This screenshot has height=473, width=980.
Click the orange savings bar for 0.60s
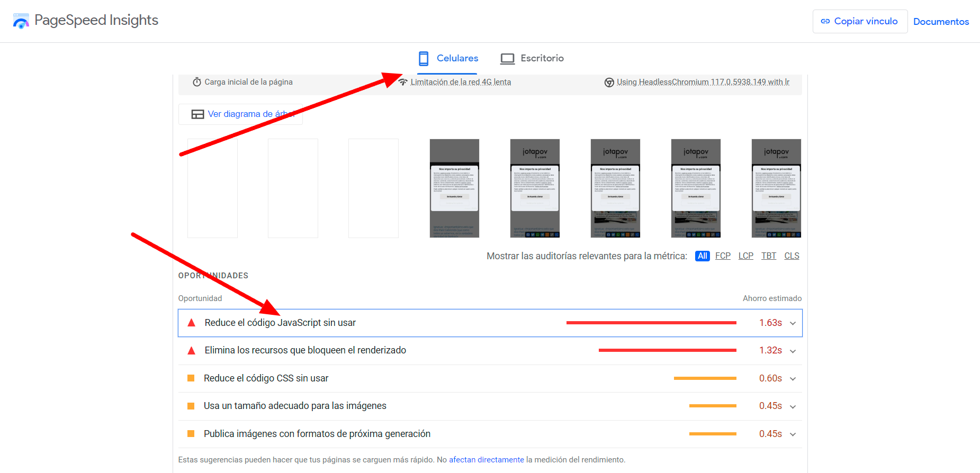[705, 378]
